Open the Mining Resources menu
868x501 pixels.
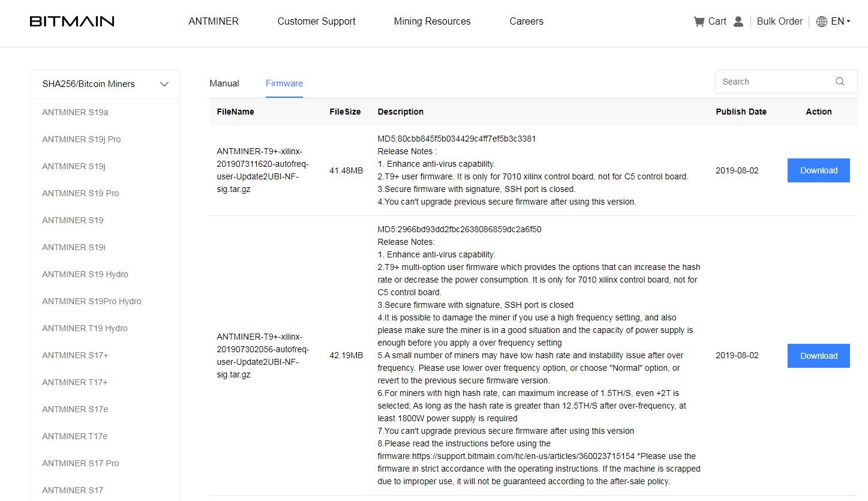pos(432,21)
